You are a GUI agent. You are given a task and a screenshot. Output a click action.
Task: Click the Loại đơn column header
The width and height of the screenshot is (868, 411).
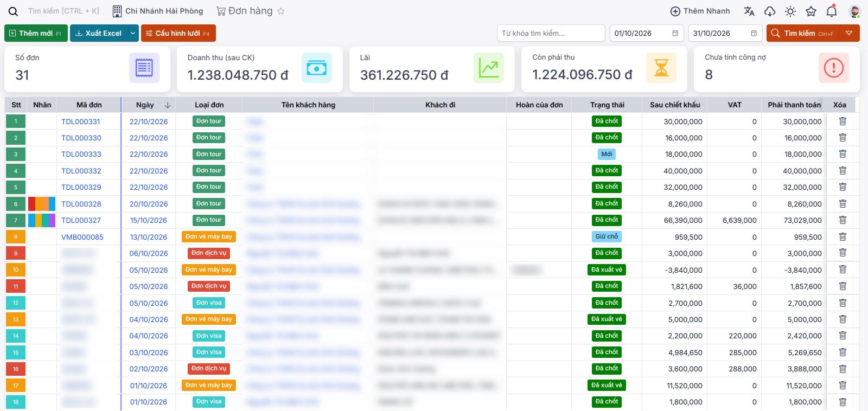(x=209, y=105)
